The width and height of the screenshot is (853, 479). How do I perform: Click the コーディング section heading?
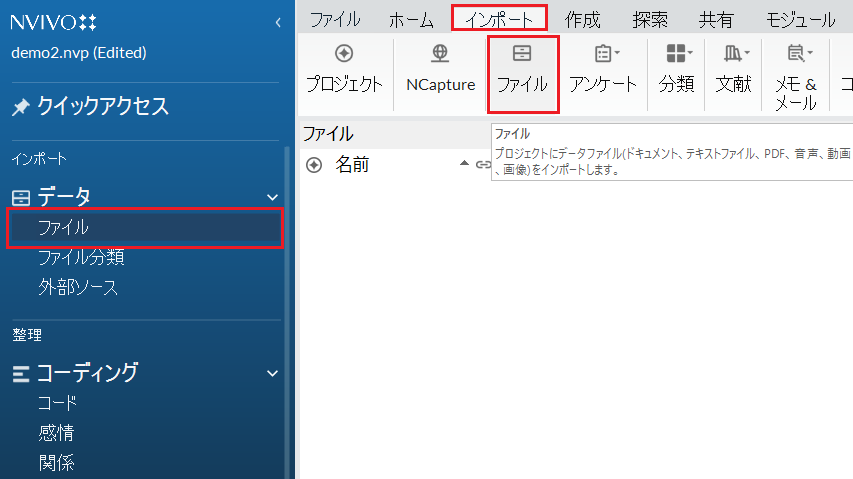point(87,373)
